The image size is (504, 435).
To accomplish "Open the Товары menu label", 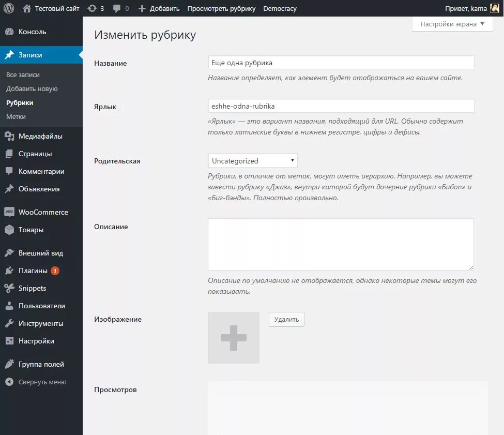I will (x=31, y=230).
